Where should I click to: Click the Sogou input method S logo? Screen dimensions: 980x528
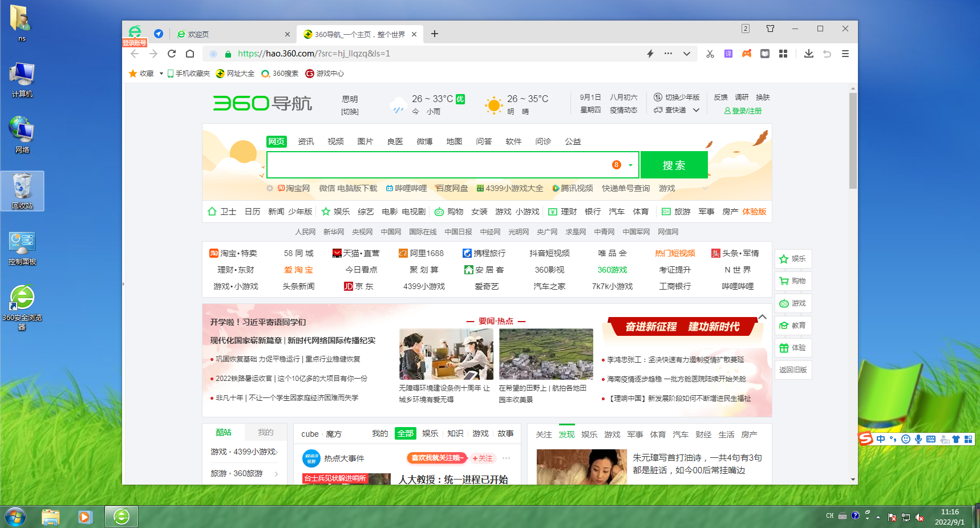[866, 438]
